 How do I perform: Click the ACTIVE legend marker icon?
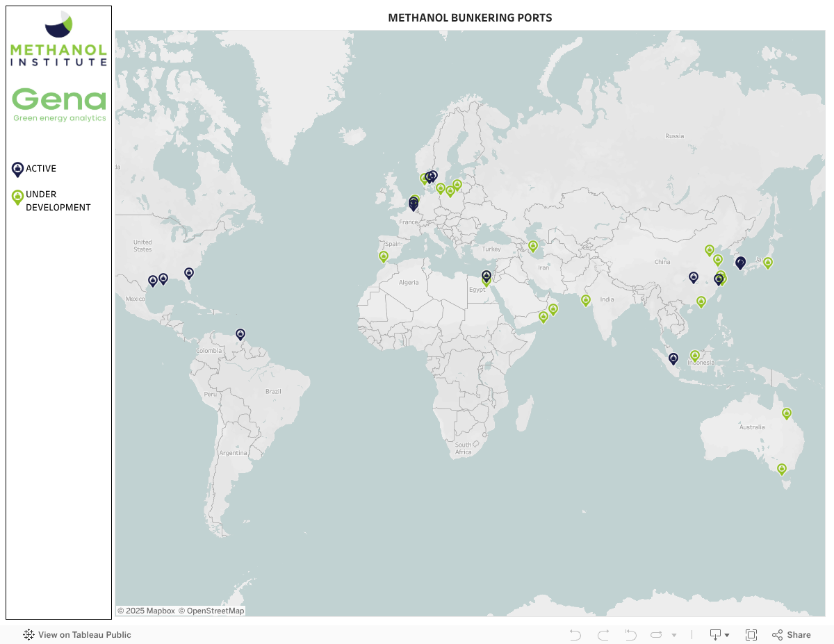click(x=17, y=170)
